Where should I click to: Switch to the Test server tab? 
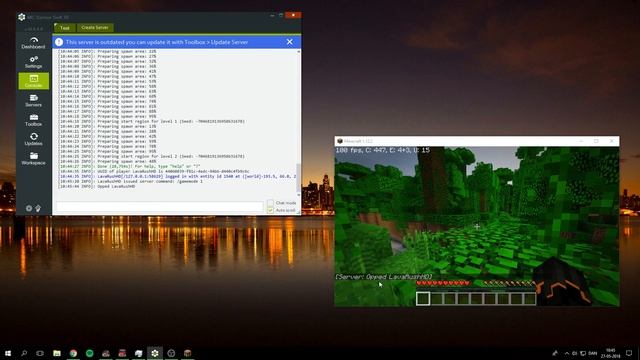point(64,28)
